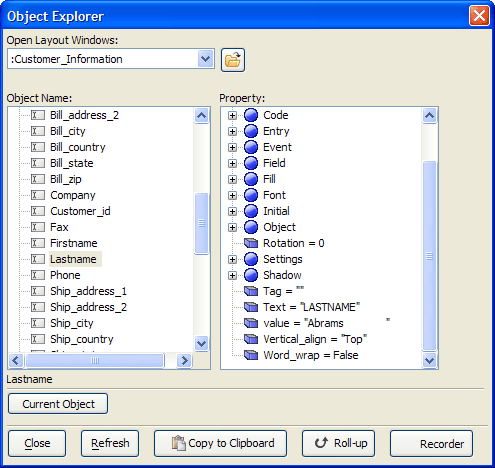495x468 pixels.
Task: Click the blue sphere icon for Shadow
Action: coord(251,275)
